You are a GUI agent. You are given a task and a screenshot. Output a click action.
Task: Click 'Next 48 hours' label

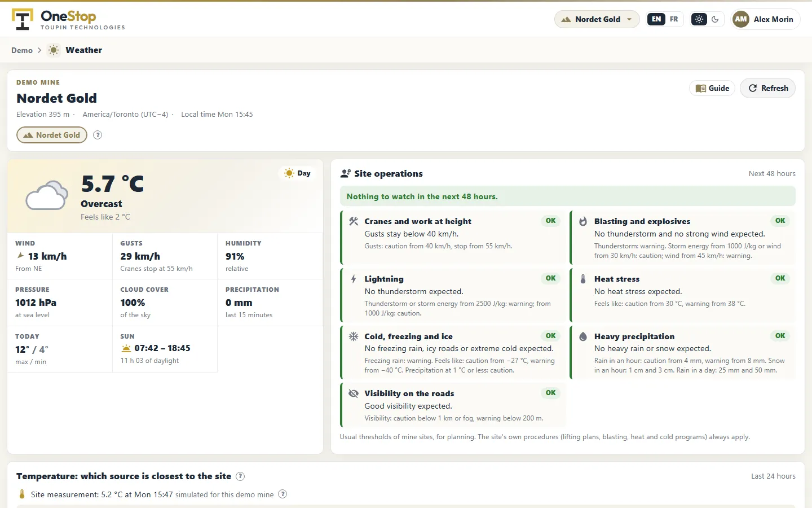tap(772, 173)
